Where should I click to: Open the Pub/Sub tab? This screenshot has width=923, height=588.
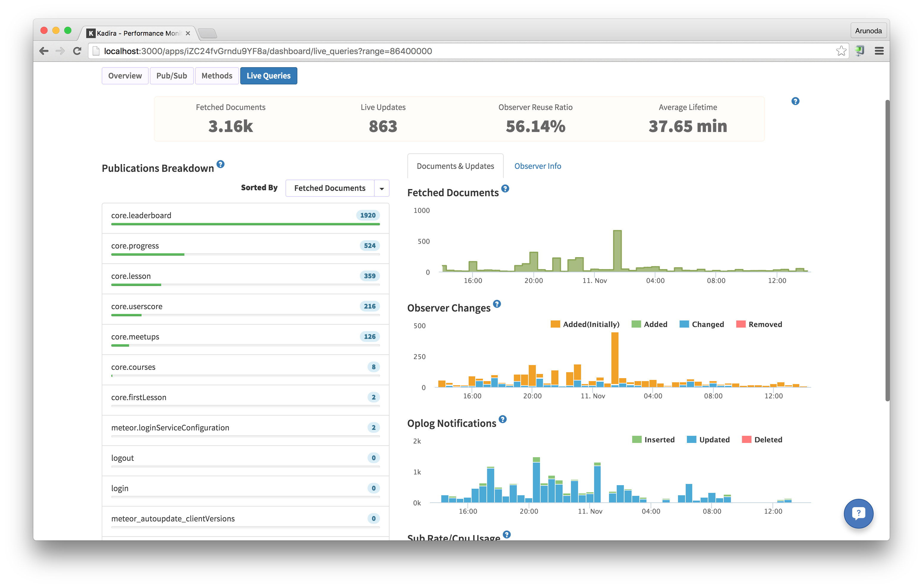[x=171, y=76]
